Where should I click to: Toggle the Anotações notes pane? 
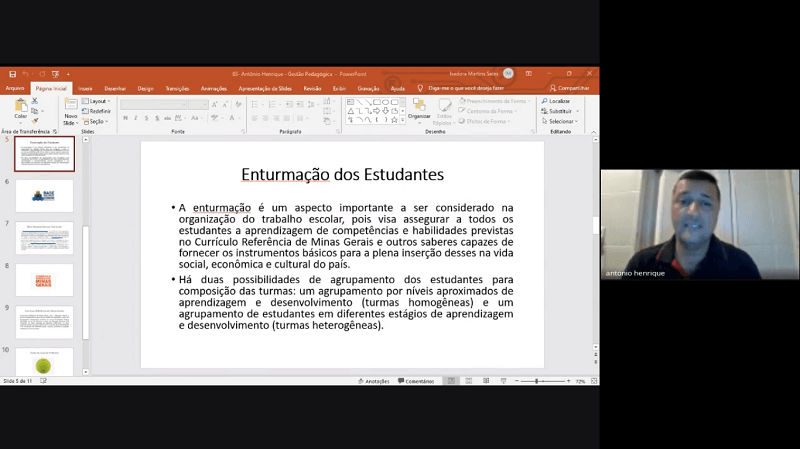point(373,381)
